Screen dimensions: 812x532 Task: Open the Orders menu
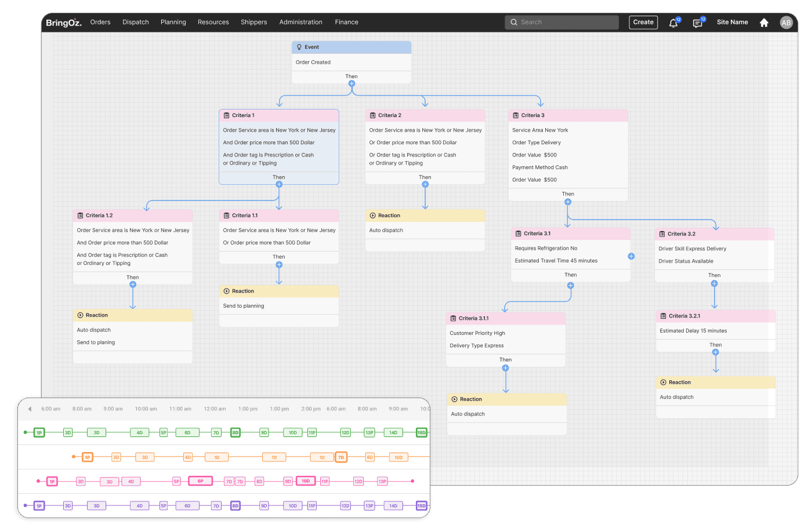[100, 22]
